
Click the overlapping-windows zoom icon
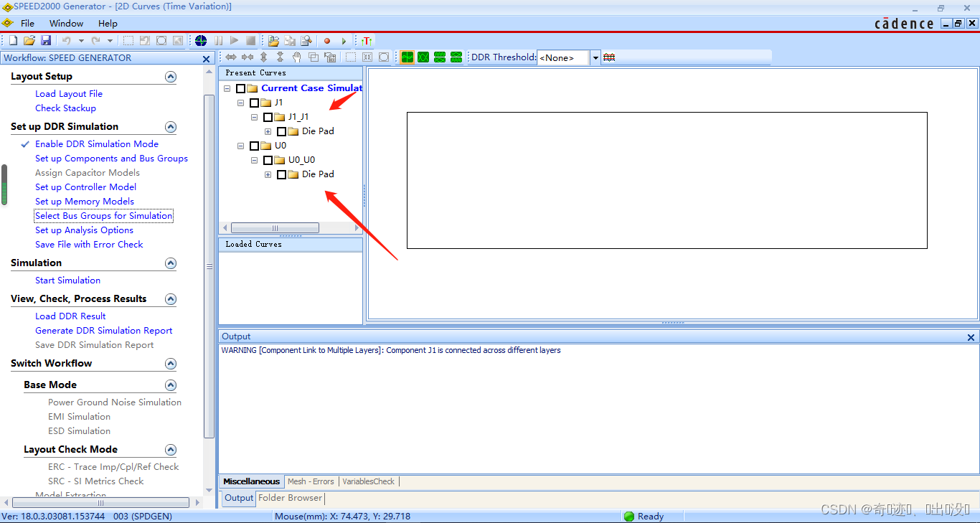point(314,57)
